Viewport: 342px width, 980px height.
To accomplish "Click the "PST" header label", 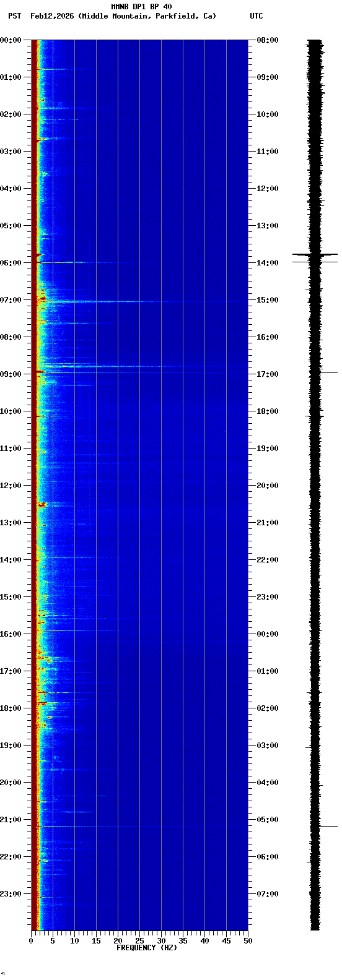I will [14, 16].
